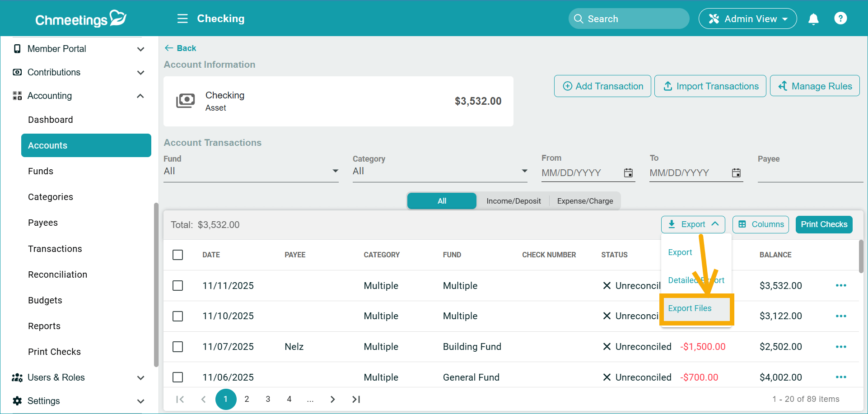Toggle the hamburger menu icon

point(182,19)
